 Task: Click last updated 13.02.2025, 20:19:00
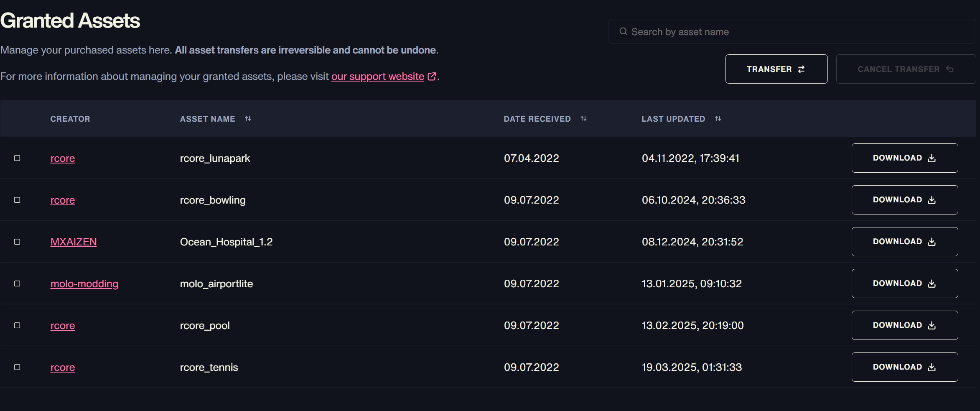[692, 326]
